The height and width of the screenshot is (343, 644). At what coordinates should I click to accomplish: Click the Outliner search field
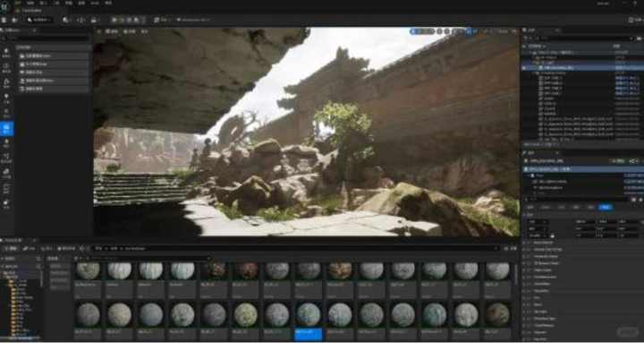pos(585,39)
